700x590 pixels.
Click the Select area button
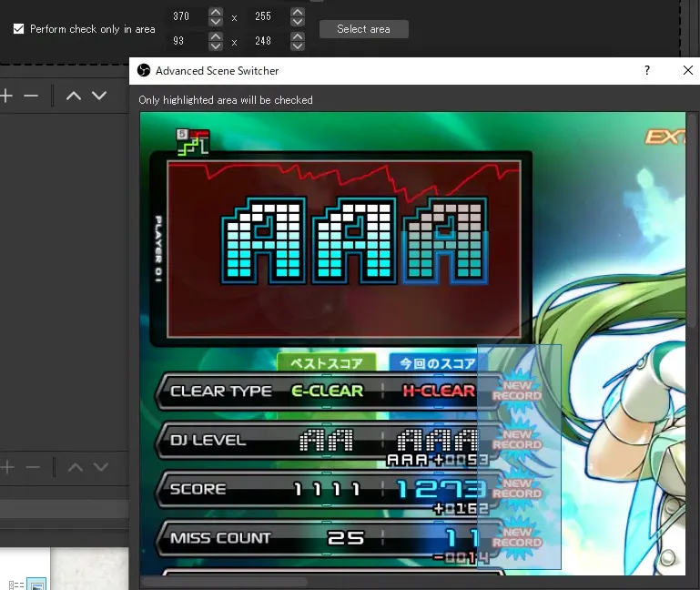(x=363, y=29)
